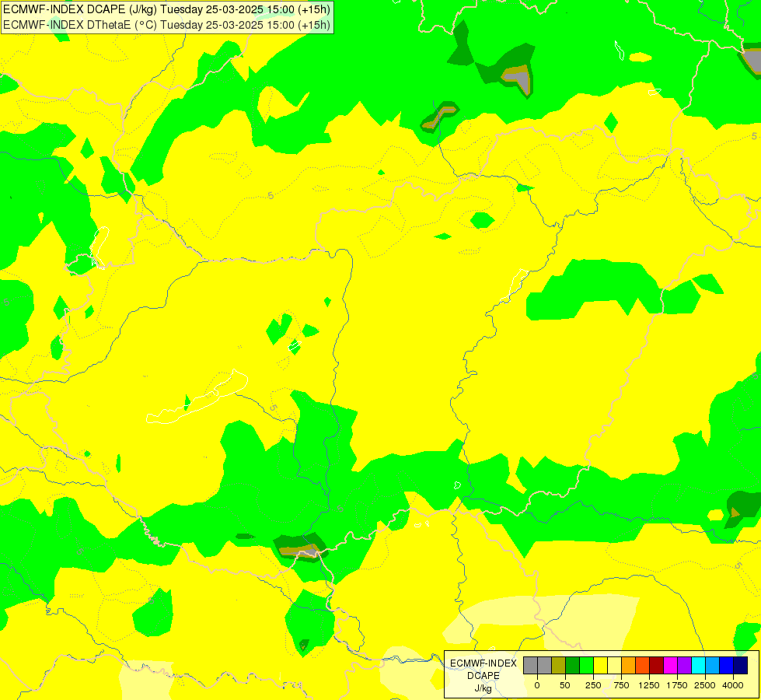The height and width of the screenshot is (700, 761).
Task: Pick the bright green legend swatch left of 250
Action: (x=586, y=665)
